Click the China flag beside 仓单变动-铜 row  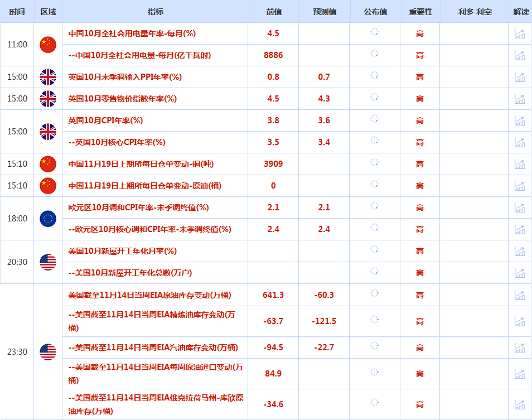(x=48, y=164)
